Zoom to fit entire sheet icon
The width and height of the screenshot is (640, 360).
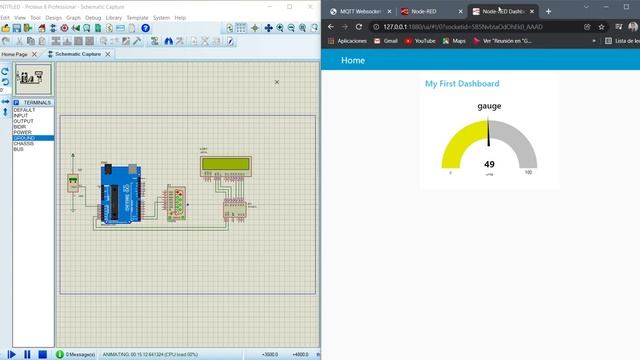302,28
